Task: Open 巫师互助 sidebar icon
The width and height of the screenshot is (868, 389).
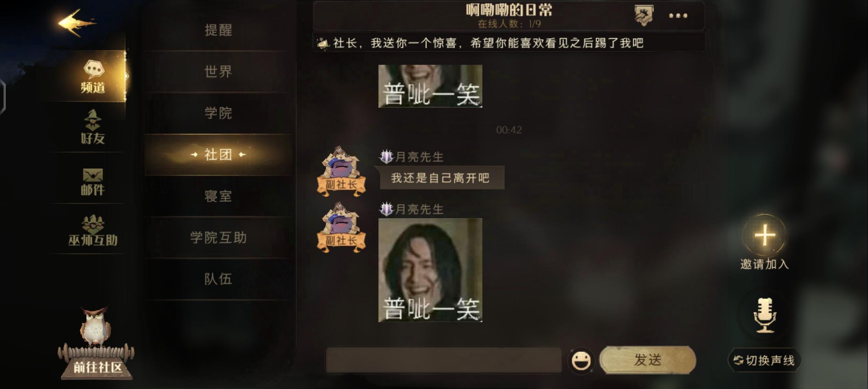Action: tap(93, 224)
